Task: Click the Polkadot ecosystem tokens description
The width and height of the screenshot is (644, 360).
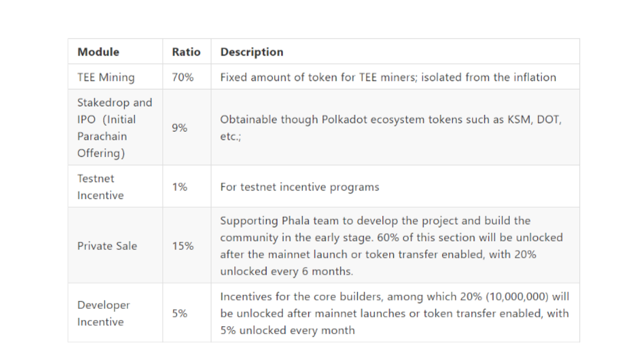Action: [391, 128]
